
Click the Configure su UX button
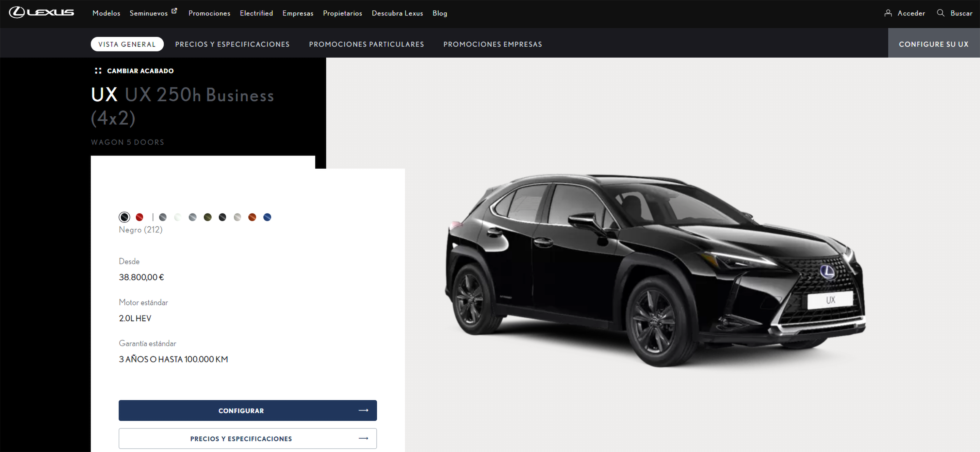coord(933,44)
